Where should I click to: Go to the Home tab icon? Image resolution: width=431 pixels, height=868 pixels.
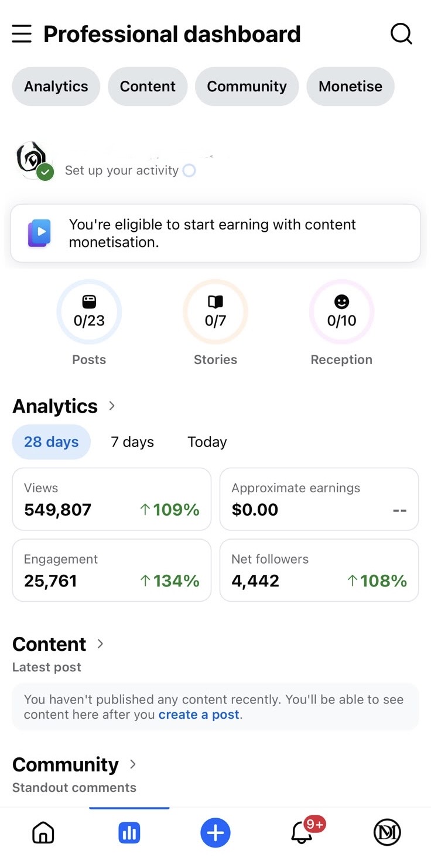pyautogui.click(x=43, y=833)
